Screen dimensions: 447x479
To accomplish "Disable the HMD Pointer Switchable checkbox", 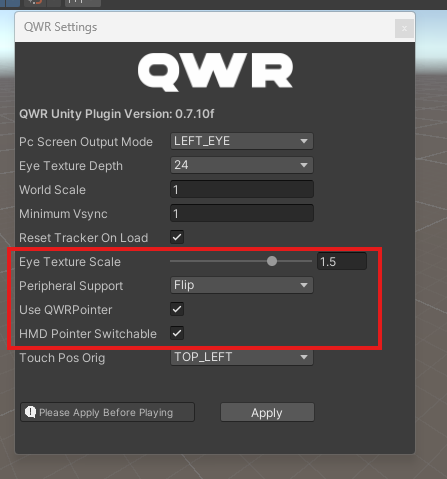I will coord(177,333).
